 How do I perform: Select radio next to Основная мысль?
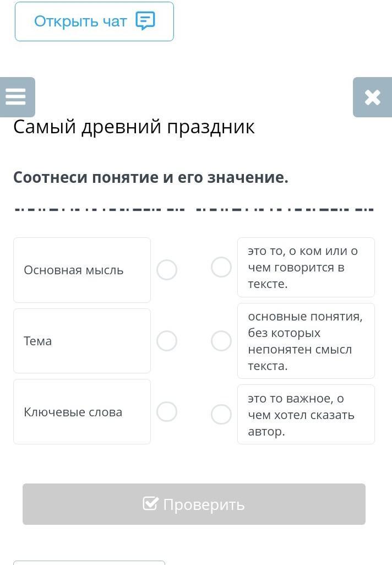pos(167,269)
